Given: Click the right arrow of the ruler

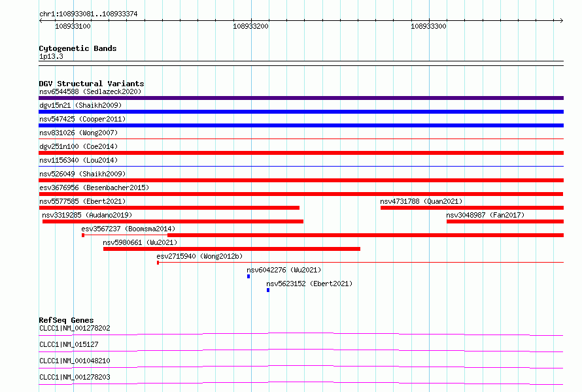Looking at the screenshot, I should pos(561,21).
